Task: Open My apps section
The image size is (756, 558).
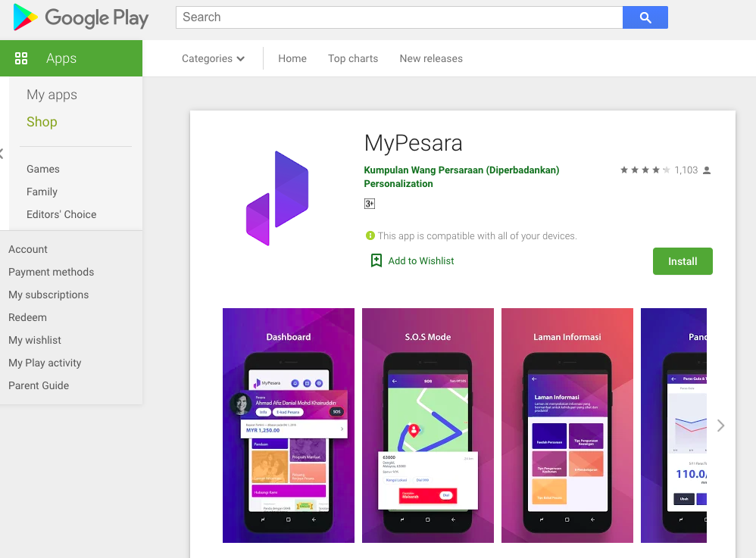Action: pos(52,95)
